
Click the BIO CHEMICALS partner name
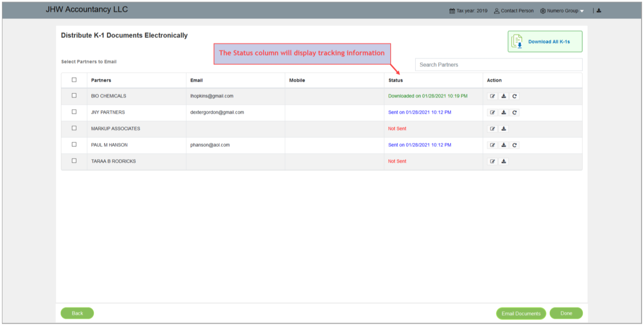tap(109, 96)
